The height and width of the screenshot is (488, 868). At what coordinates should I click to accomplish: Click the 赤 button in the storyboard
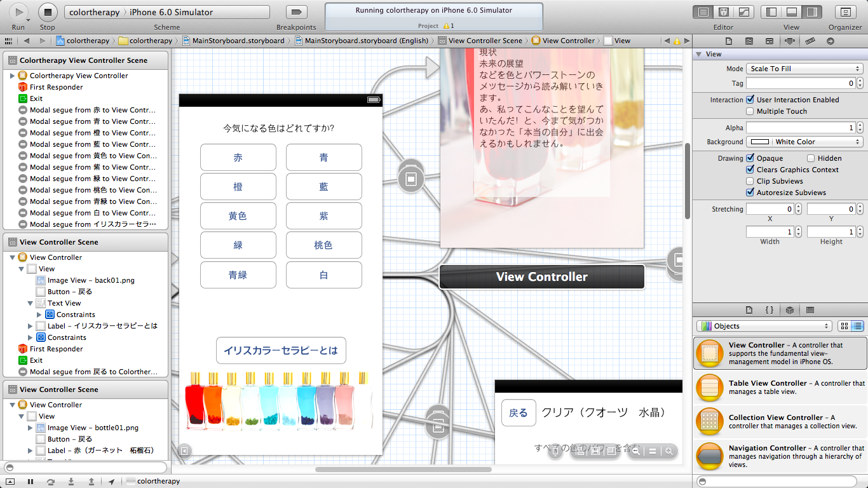[238, 158]
